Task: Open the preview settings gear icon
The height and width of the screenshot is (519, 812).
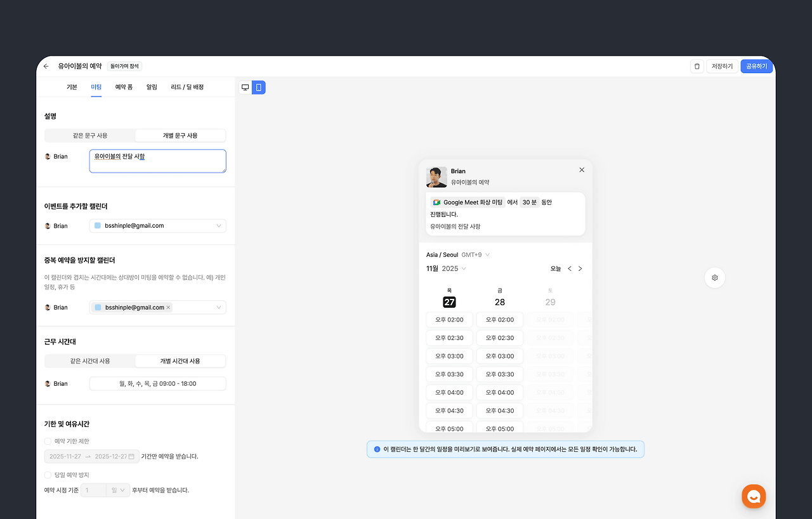Action: tap(715, 277)
